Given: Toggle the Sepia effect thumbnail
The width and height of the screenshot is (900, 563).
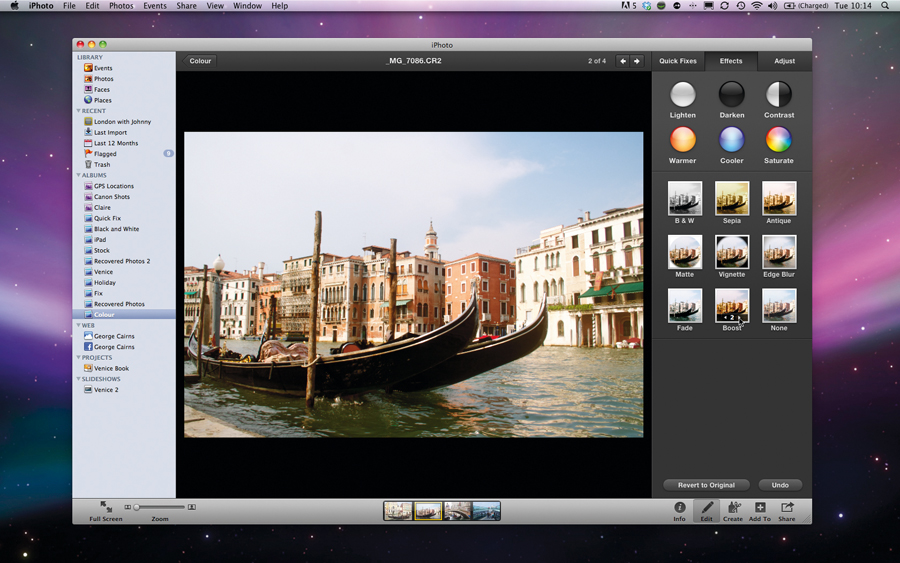Looking at the screenshot, I should pyautogui.click(x=732, y=199).
